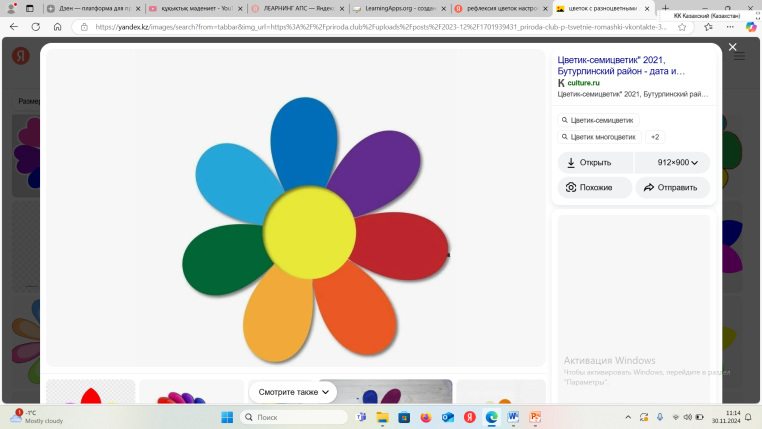This screenshot has height=429, width=762.
Task: Expand the 'Смотрите также' section
Action: [292, 392]
